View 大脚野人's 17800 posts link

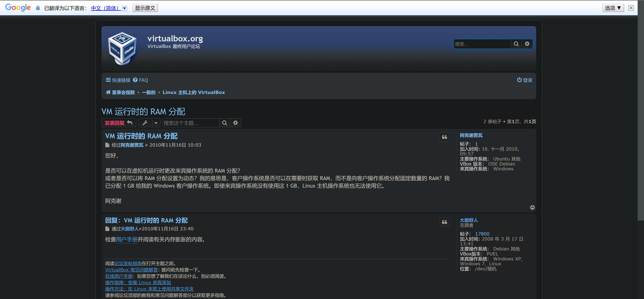click(x=482, y=234)
